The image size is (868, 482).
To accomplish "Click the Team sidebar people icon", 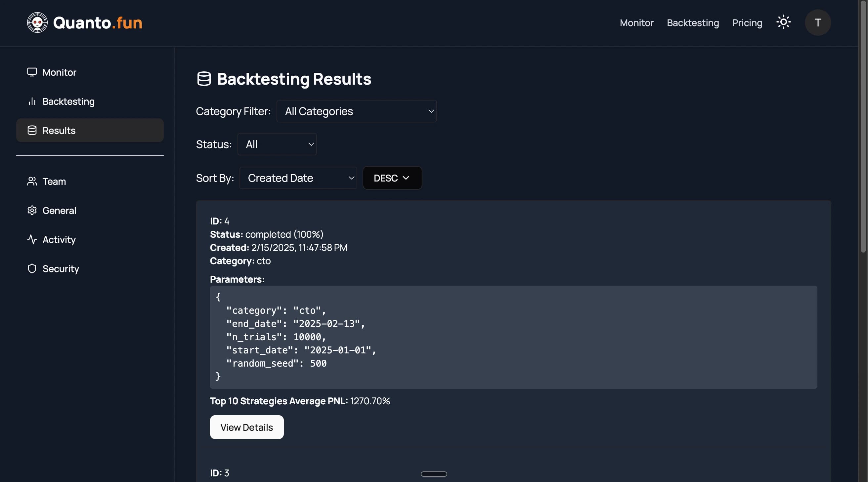I will (32, 181).
